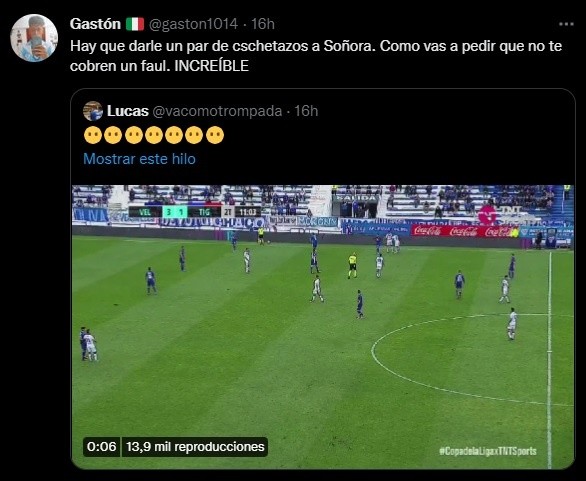Click the Gastón display name

[95, 24]
